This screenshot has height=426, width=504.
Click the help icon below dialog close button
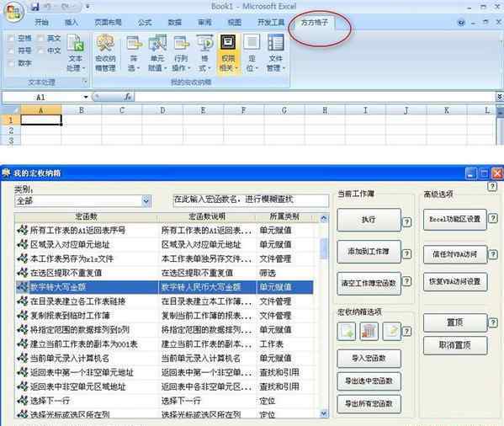492,186
